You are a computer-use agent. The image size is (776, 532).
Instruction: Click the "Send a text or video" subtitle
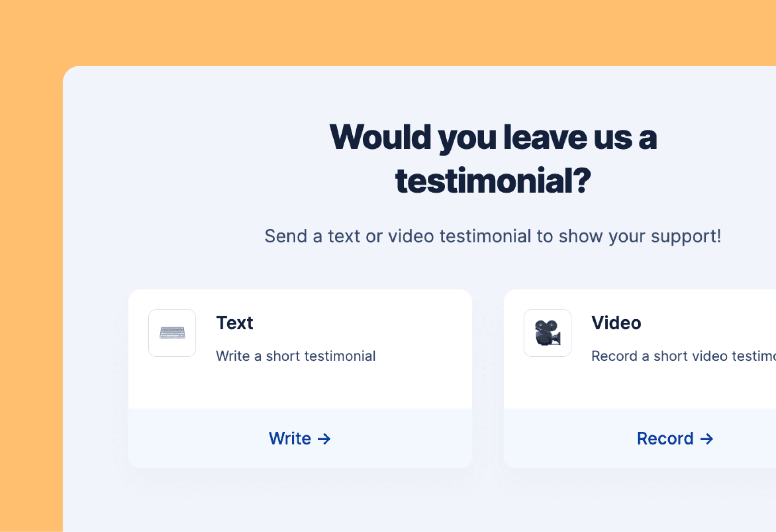click(x=493, y=236)
